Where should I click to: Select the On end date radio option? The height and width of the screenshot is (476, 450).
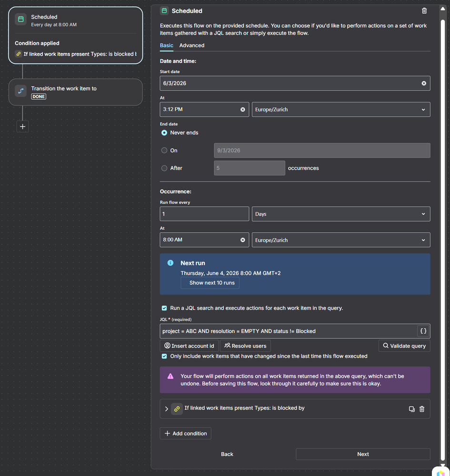164,150
